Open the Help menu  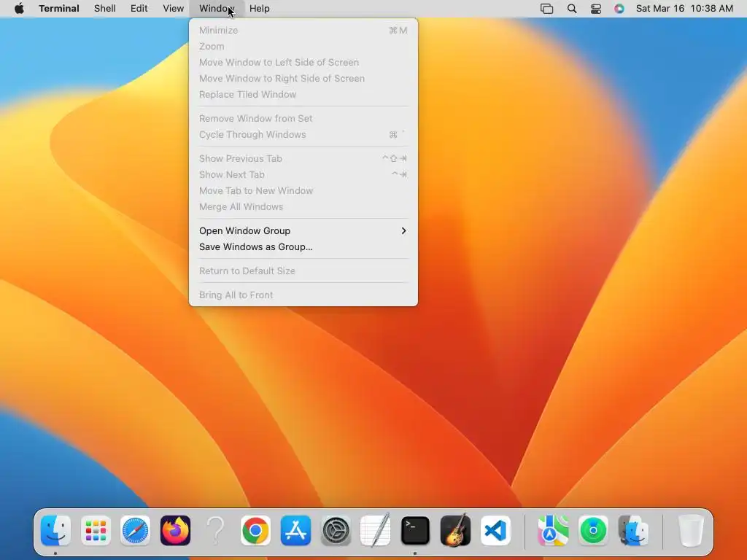(260, 9)
